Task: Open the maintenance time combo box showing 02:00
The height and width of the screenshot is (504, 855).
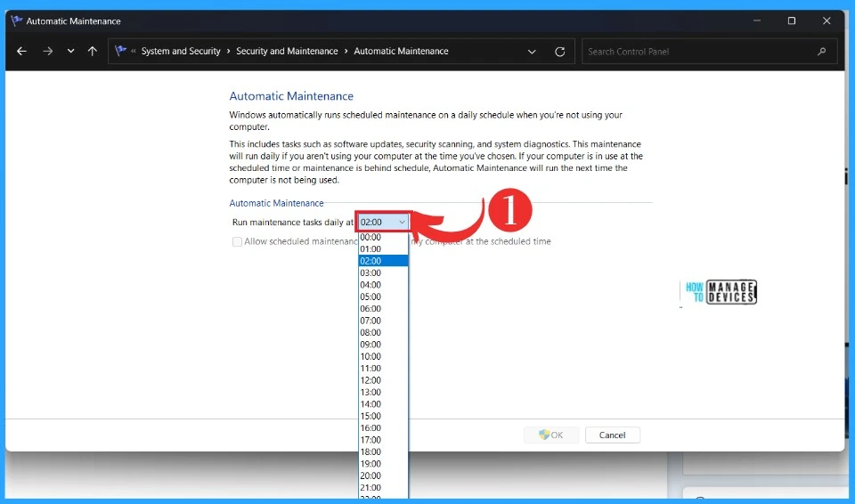Action: 383,222
